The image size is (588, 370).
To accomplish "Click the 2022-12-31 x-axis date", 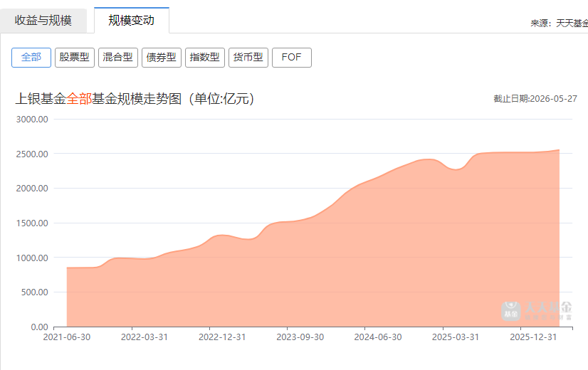I will coord(222,337).
